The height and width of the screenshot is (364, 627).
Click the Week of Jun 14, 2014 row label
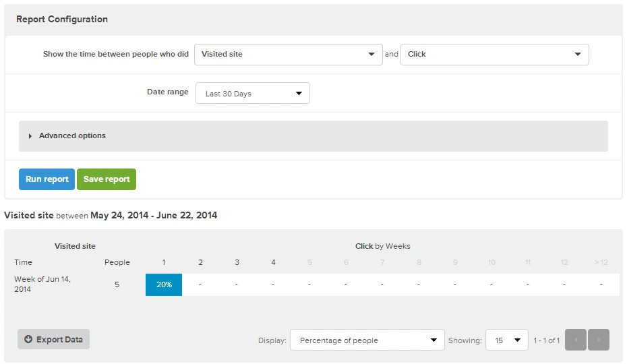(x=42, y=284)
